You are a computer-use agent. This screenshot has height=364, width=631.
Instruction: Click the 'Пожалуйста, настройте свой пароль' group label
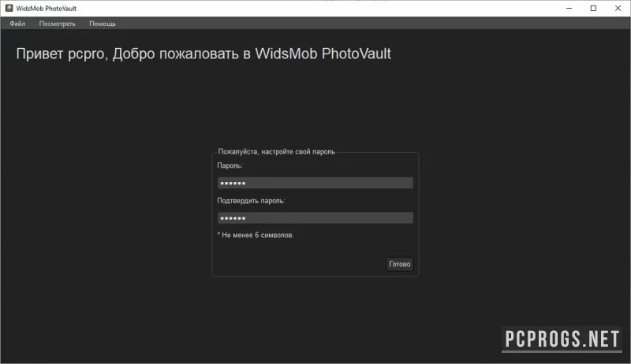coord(277,151)
